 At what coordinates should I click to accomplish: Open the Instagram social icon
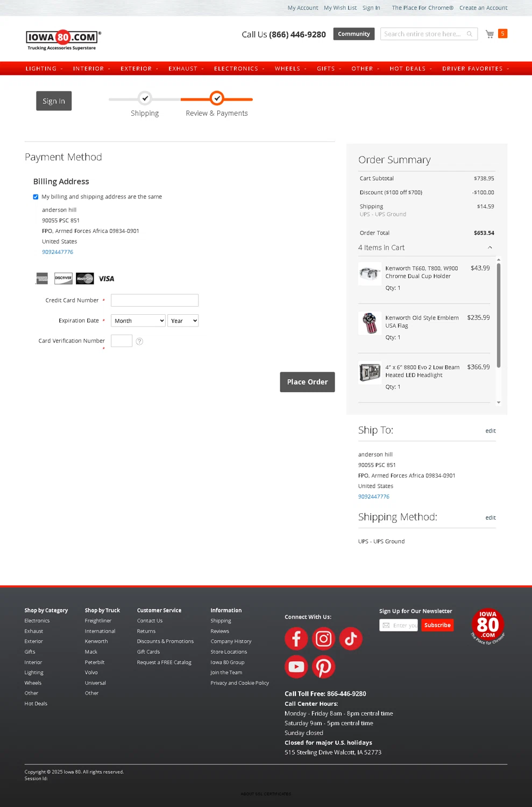(x=324, y=639)
